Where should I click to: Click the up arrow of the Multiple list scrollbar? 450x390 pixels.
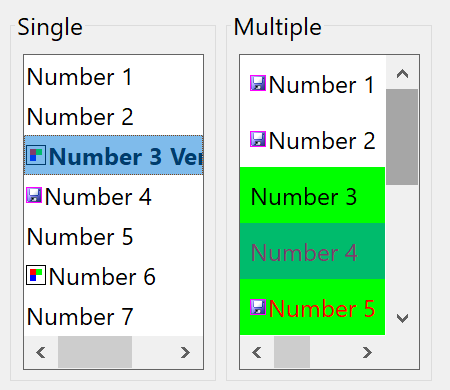402,73
